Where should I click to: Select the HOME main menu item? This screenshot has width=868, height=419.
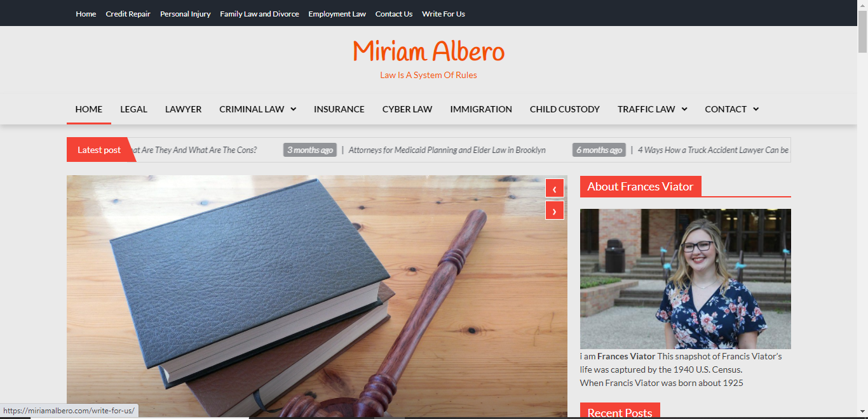89,109
